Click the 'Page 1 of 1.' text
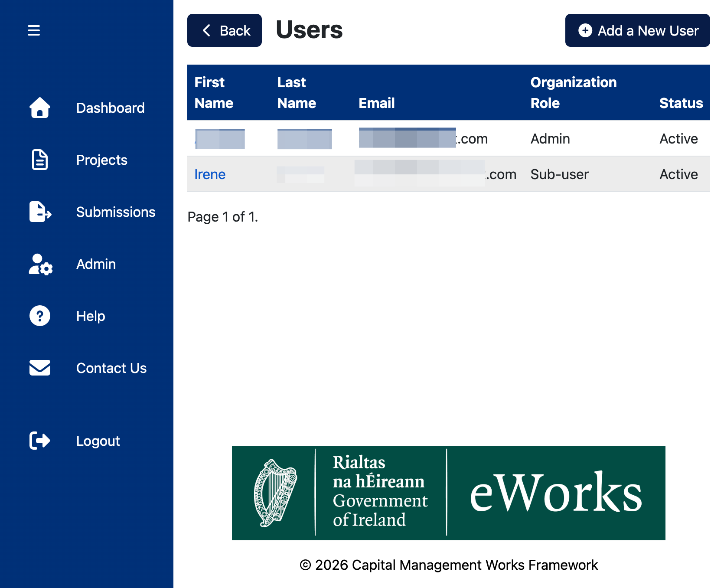The image size is (724, 588). (223, 217)
